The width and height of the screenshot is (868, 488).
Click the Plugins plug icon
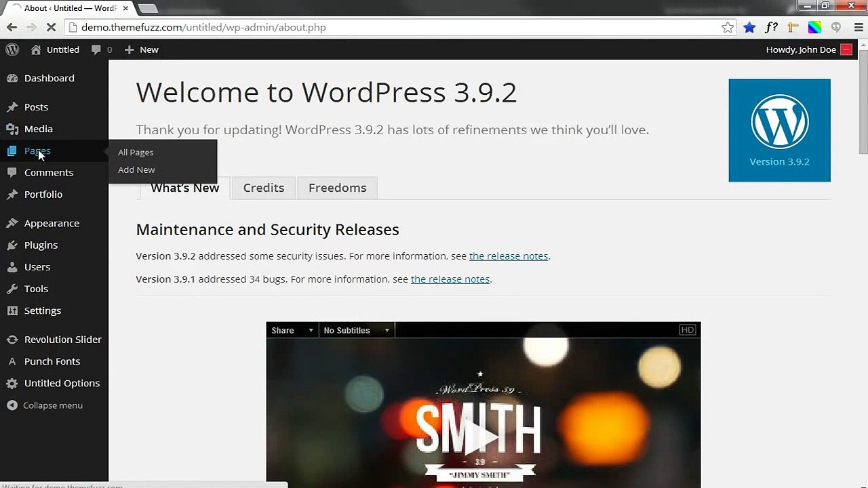pos(12,245)
